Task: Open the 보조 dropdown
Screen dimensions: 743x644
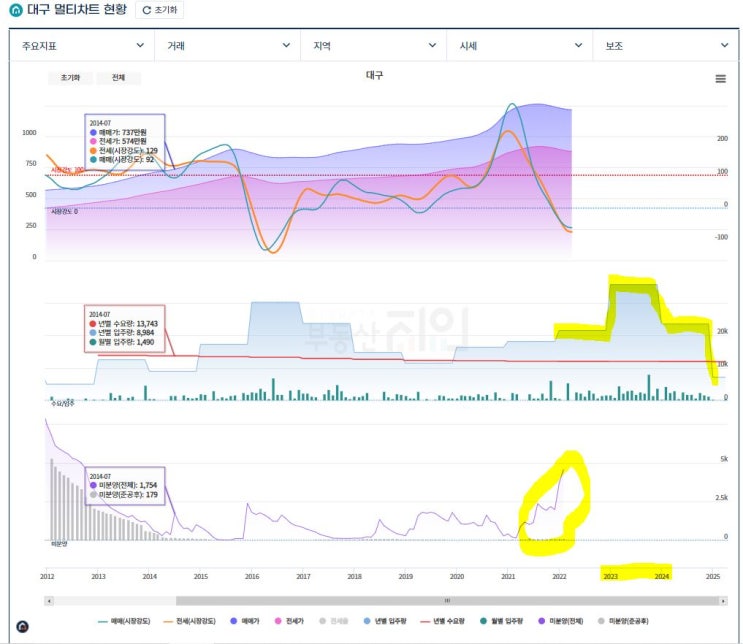Action: click(x=666, y=45)
